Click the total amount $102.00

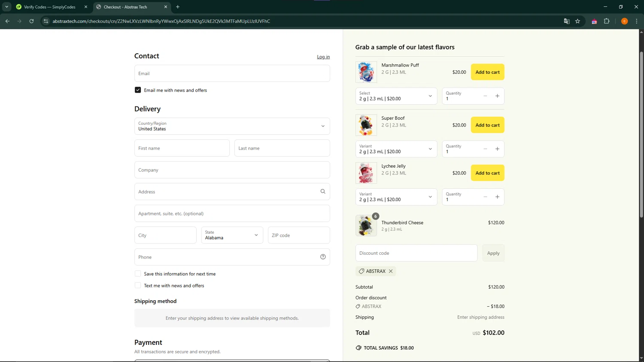[x=493, y=332]
